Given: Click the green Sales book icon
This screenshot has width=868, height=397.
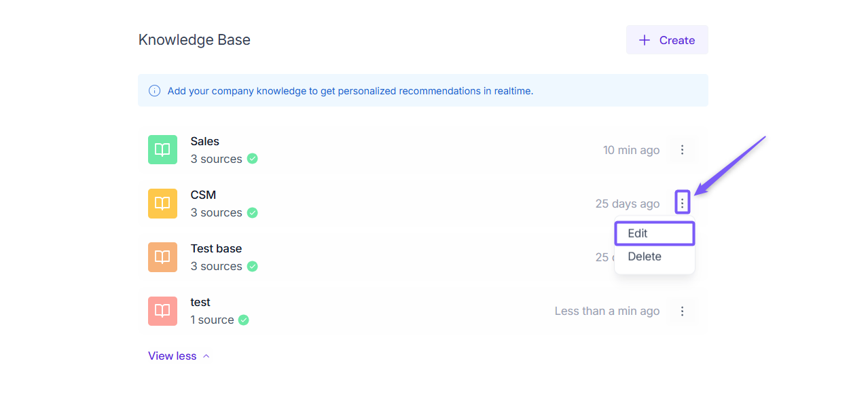Looking at the screenshot, I should (162, 150).
